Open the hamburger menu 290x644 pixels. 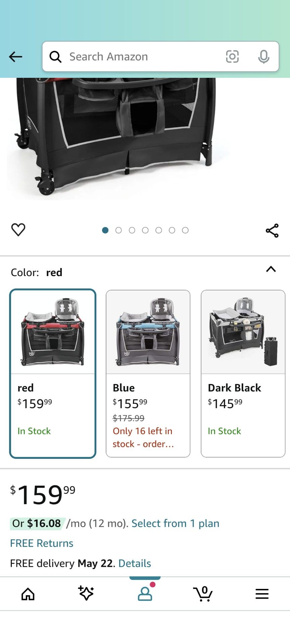[x=262, y=594]
